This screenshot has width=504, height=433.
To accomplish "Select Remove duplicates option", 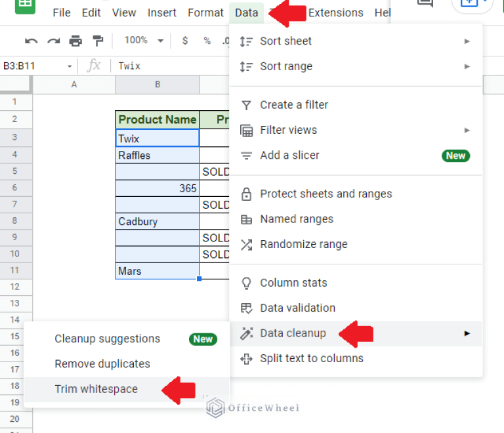I will (x=102, y=363).
